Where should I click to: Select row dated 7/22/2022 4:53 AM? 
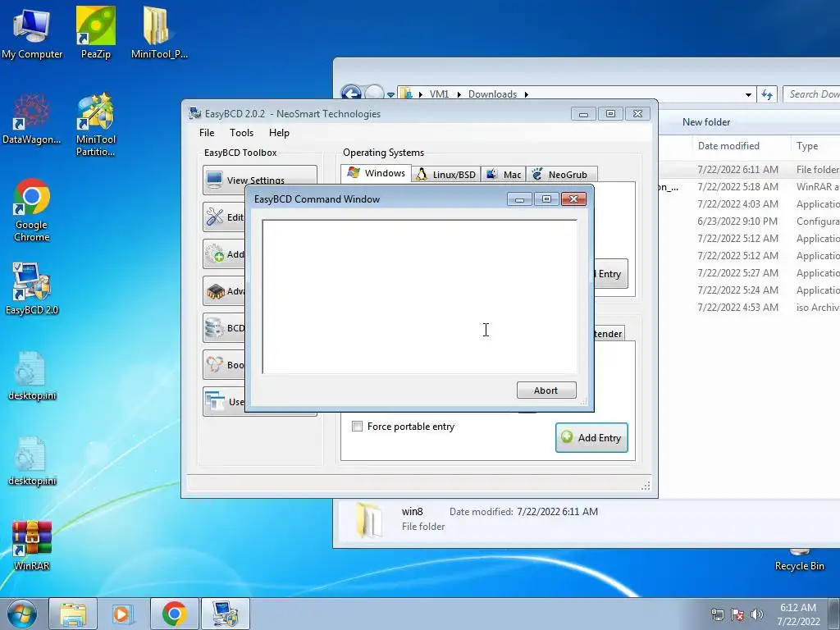coord(749,308)
